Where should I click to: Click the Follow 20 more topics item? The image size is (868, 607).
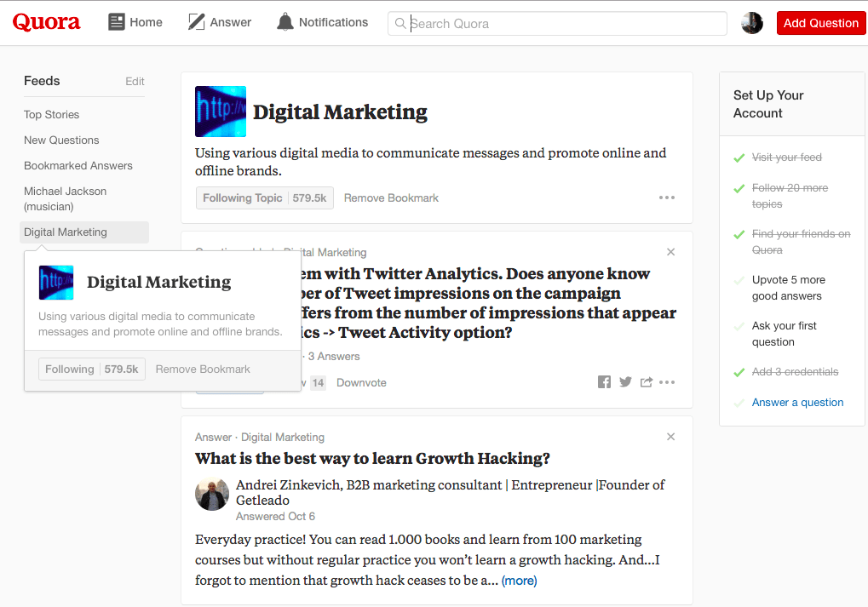coord(790,196)
